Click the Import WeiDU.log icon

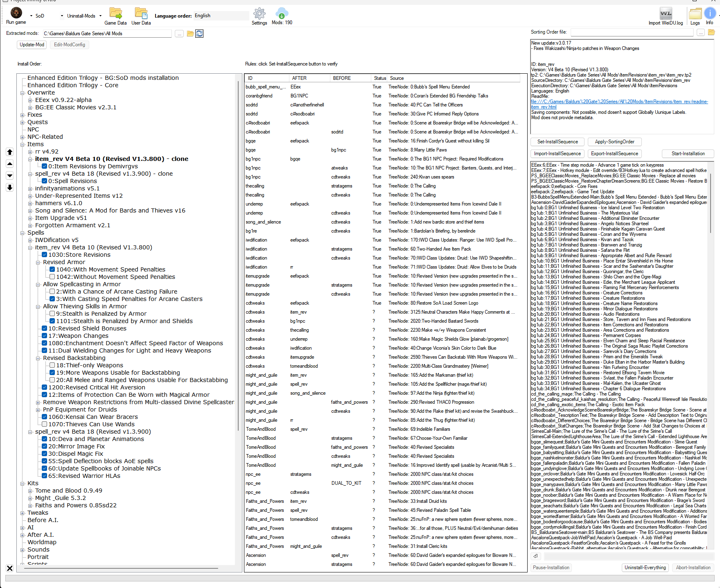point(666,14)
